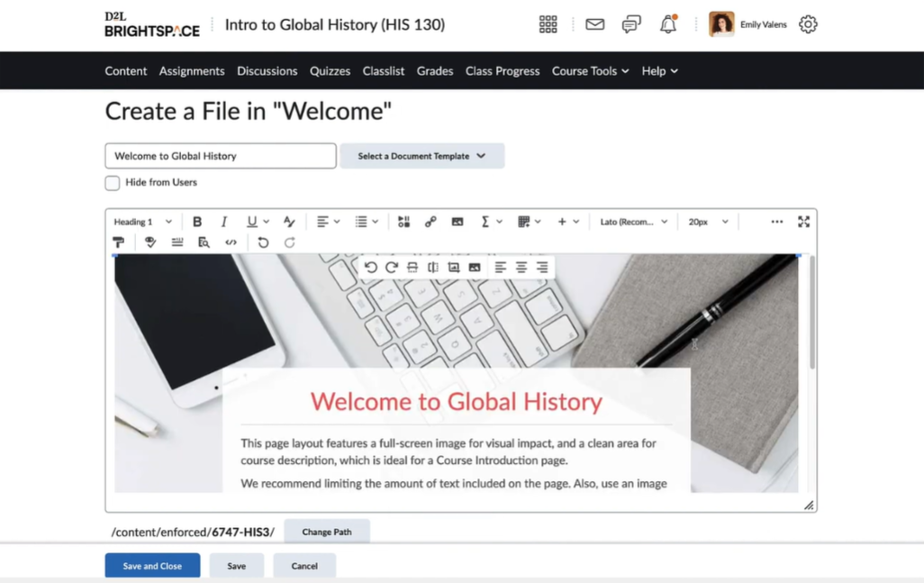Switch the editor to fullscreen mode
The image size is (924, 583).
click(804, 222)
